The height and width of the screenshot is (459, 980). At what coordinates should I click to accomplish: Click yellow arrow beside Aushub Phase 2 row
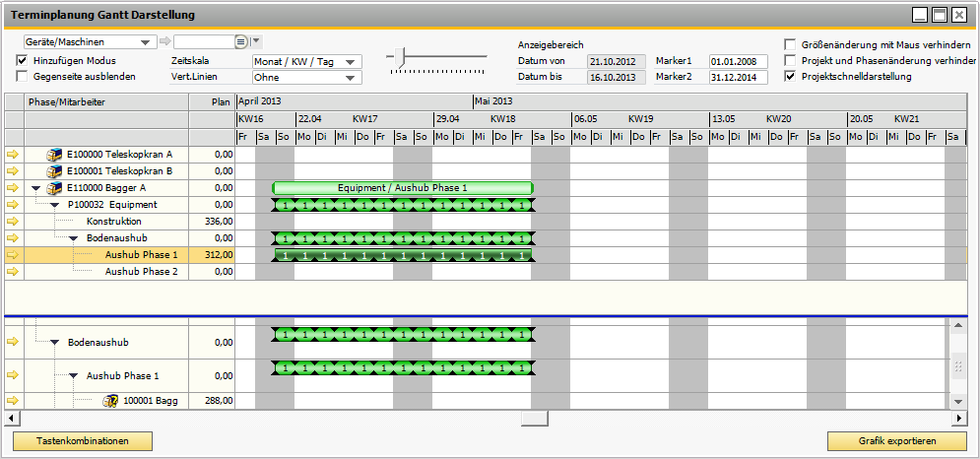tap(14, 272)
